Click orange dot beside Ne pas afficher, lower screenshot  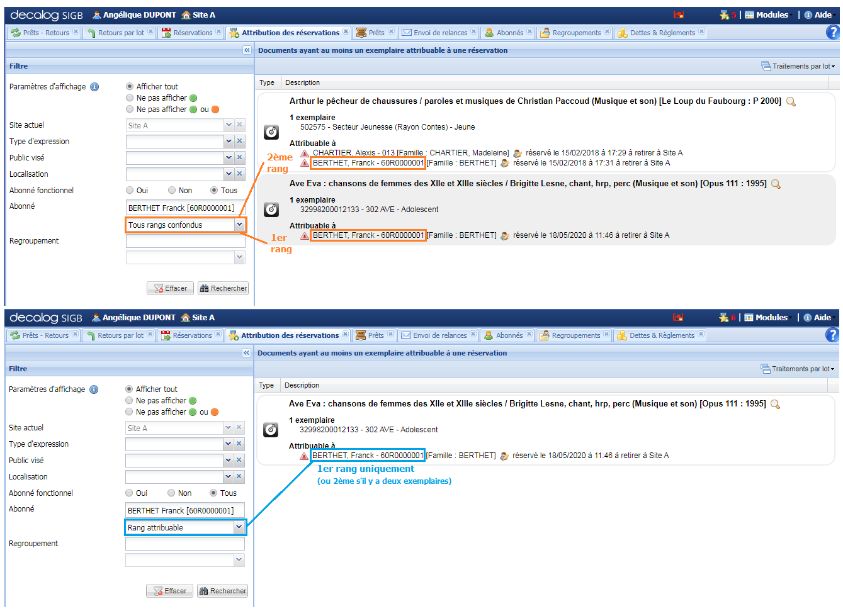(215, 412)
